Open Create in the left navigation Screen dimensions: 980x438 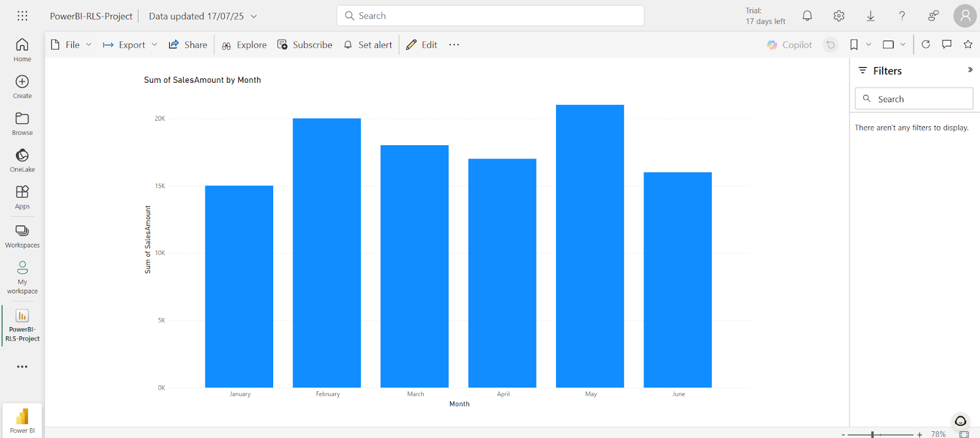click(x=22, y=87)
